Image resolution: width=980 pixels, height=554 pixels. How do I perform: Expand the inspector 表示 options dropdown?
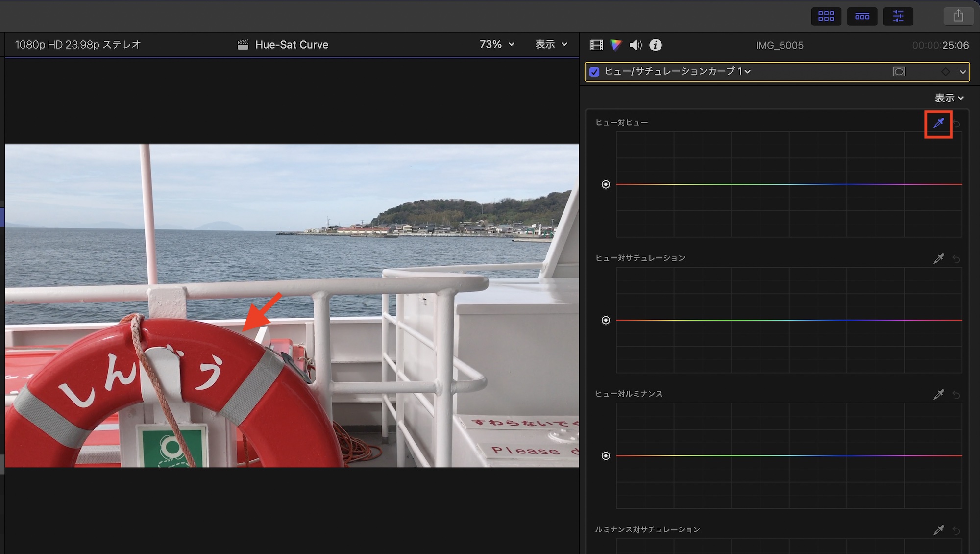pos(949,98)
